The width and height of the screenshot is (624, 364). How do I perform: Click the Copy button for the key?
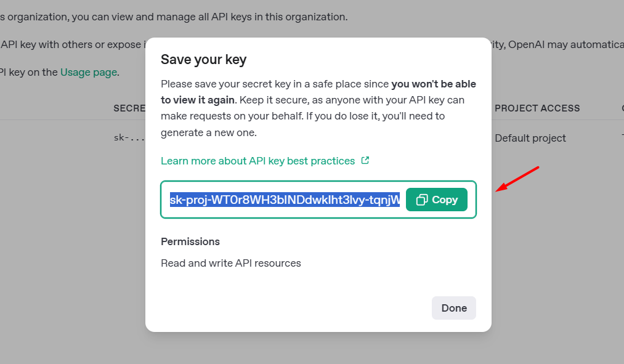437,200
